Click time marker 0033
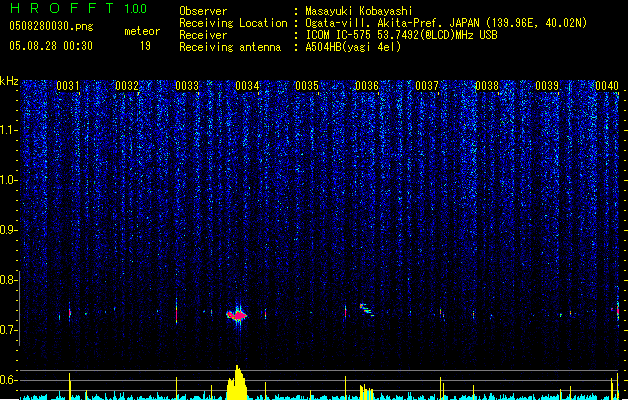629x400 pixels. pos(187,86)
